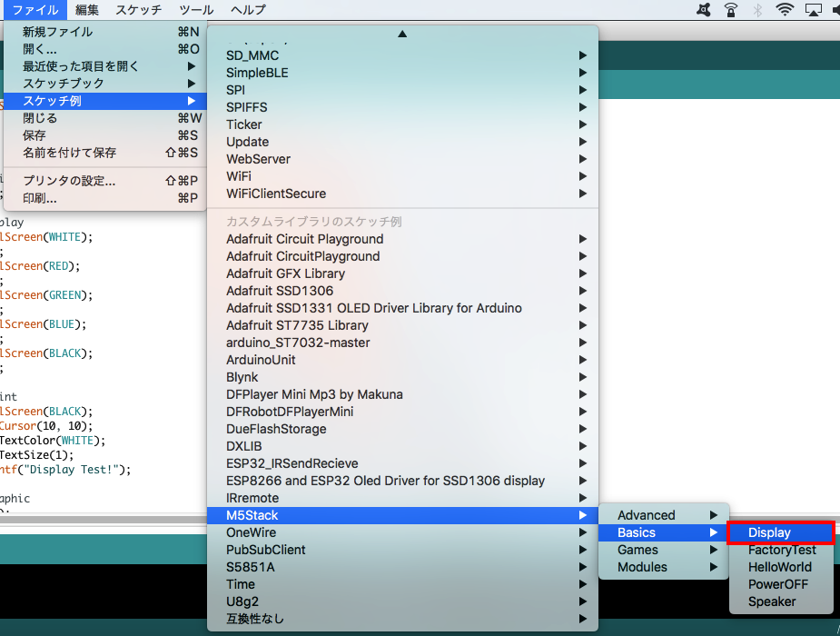Open ESP8266 and ESP32 Oled Driver examples
This screenshot has height=636, width=840.
[402, 481]
